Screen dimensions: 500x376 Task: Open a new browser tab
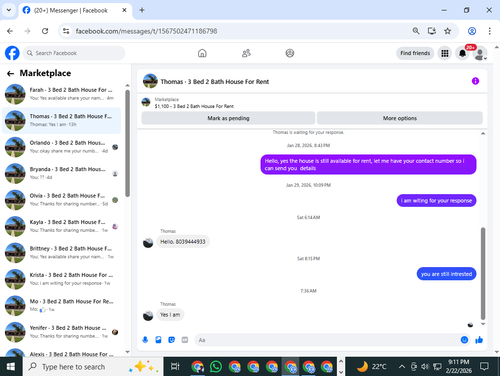(x=142, y=10)
